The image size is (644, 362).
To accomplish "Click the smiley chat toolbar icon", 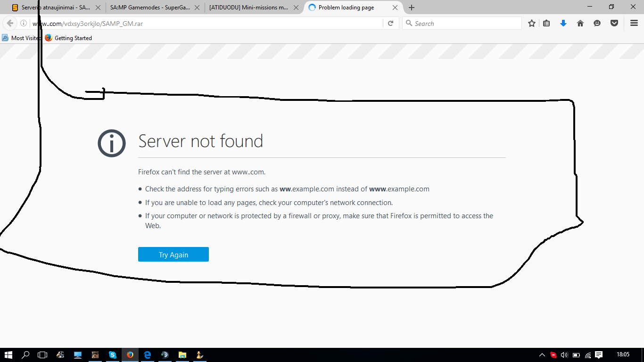I will click(x=597, y=23).
